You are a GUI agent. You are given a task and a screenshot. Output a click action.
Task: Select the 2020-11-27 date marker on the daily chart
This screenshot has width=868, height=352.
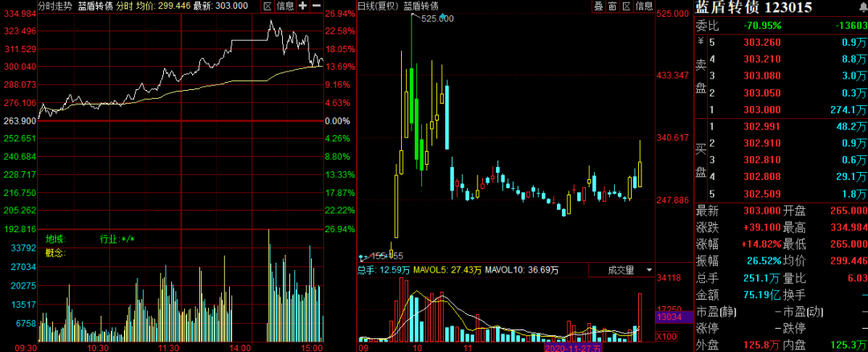coord(573,347)
